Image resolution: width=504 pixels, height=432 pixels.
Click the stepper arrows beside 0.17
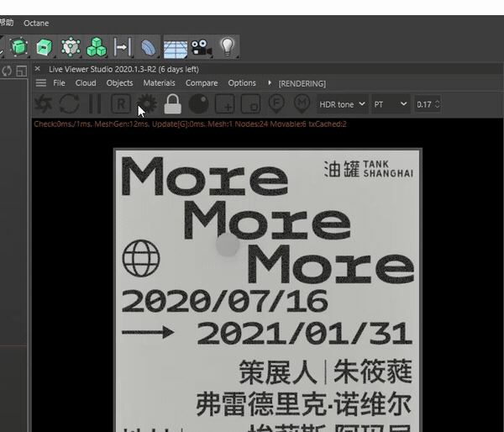click(437, 104)
